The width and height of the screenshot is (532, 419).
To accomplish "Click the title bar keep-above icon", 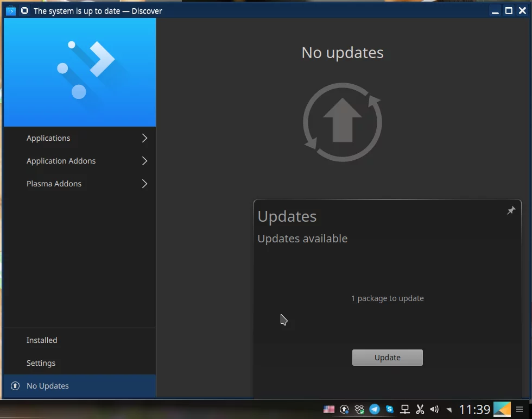I will [x=24, y=11].
